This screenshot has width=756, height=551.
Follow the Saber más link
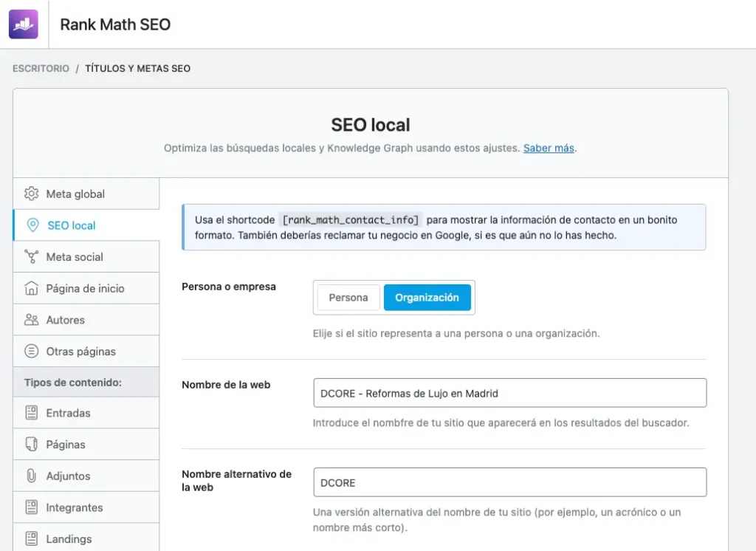click(x=549, y=148)
